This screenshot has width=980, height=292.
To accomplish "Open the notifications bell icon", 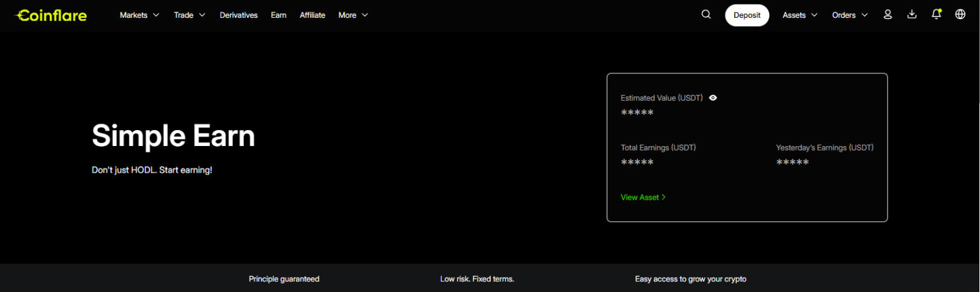I will [936, 15].
